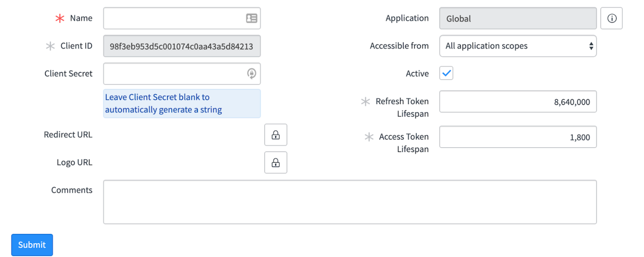Click into the Name text field
The width and height of the screenshot is (644, 257).
click(x=173, y=18)
